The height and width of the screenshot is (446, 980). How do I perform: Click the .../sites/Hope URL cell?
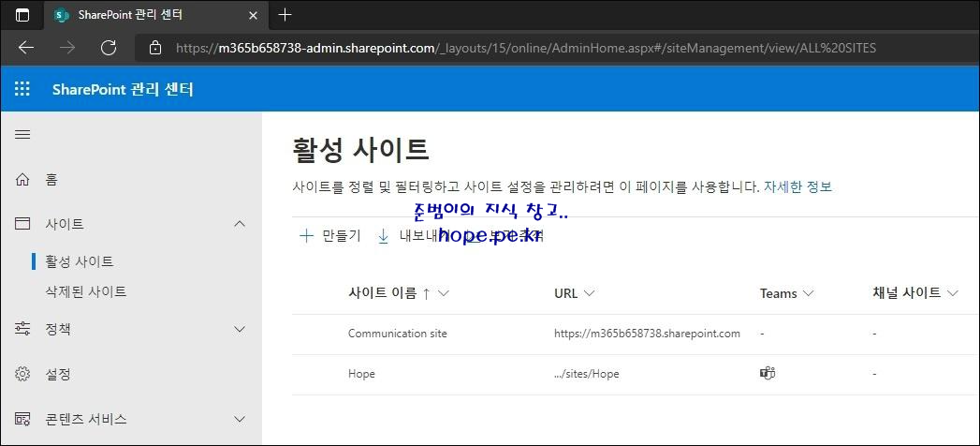586,374
